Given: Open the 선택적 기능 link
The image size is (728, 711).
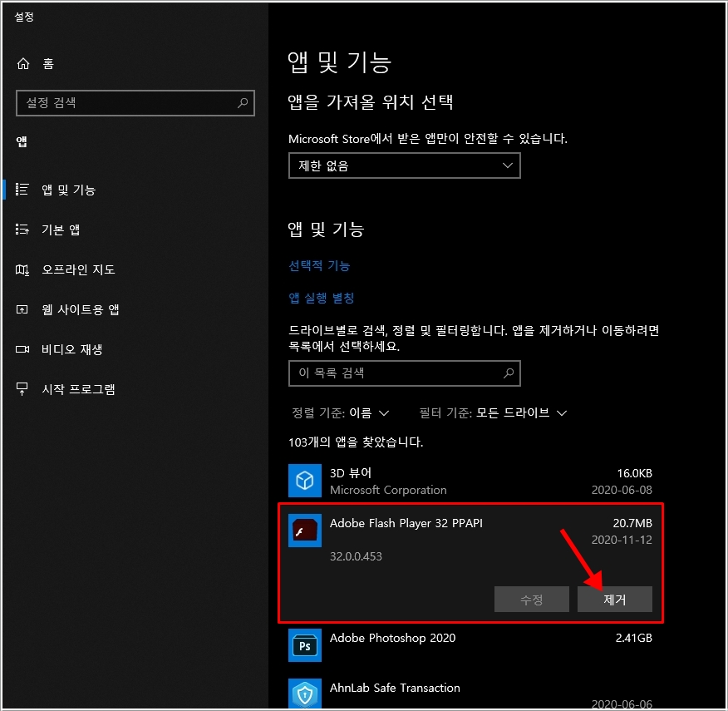Looking at the screenshot, I should point(319,266).
